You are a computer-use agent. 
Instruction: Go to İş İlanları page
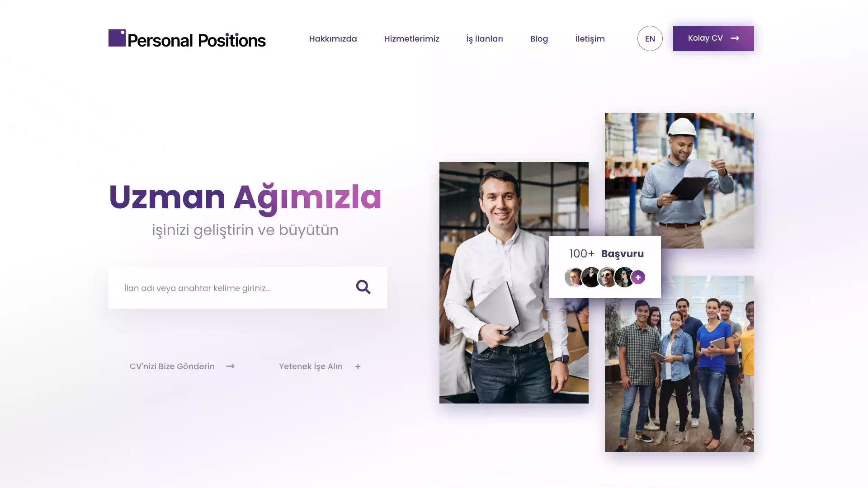pos(485,39)
